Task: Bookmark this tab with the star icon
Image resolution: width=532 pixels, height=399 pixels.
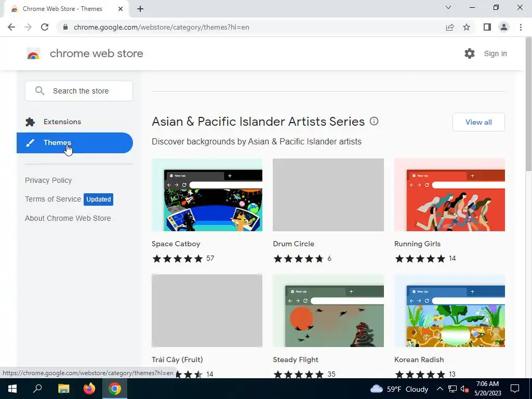Action: point(467,27)
